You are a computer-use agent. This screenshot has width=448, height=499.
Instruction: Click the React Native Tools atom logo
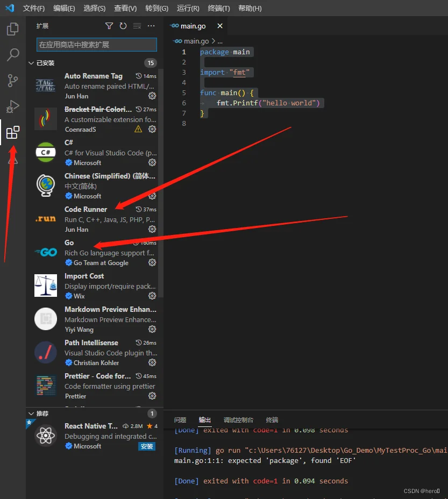pos(46,436)
